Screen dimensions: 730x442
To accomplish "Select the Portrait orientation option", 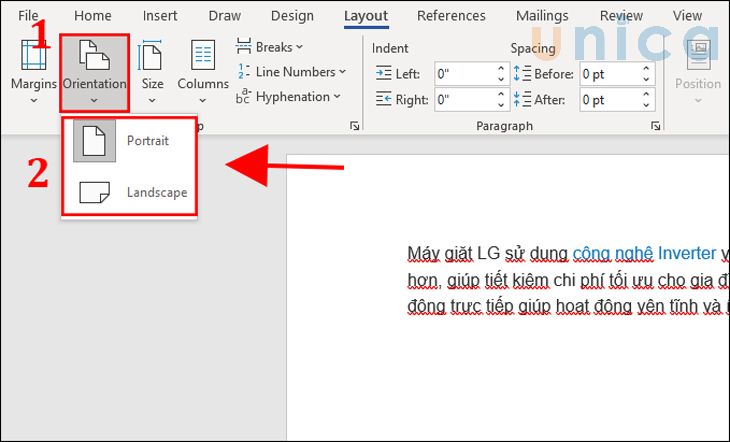I will (129, 141).
